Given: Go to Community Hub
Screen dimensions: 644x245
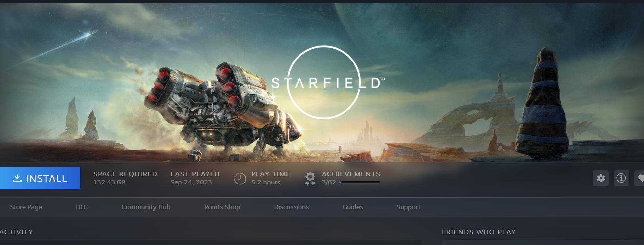Looking at the screenshot, I should coord(146,207).
